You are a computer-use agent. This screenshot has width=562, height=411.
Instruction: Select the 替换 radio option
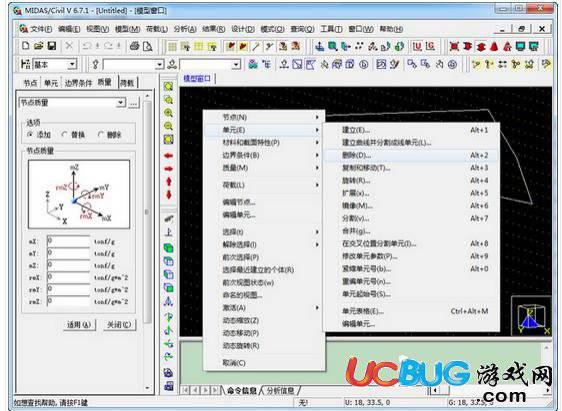73,135
